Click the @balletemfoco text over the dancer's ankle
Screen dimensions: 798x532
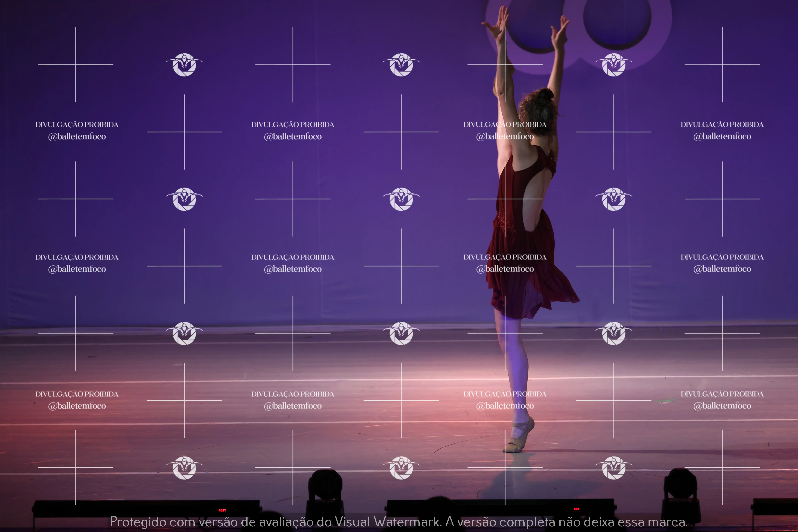pyautogui.click(x=505, y=406)
